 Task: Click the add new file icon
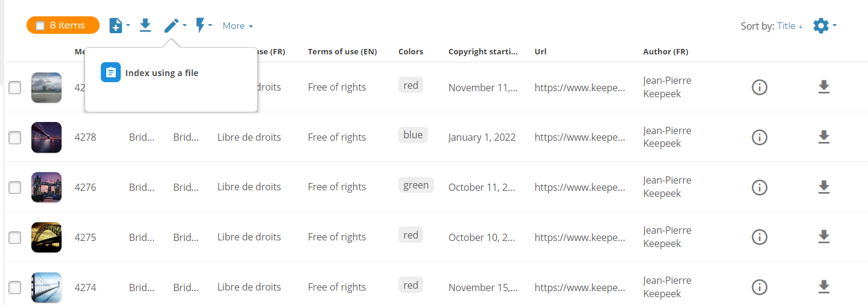[115, 25]
